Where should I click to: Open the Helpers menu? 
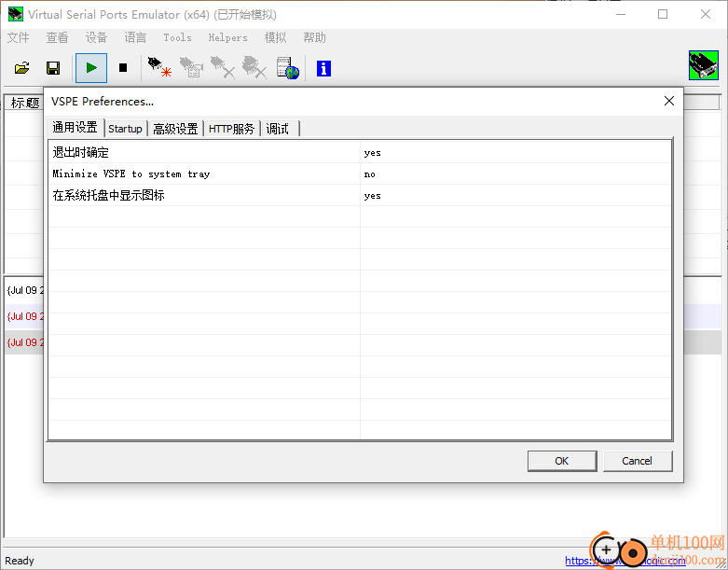[228, 37]
